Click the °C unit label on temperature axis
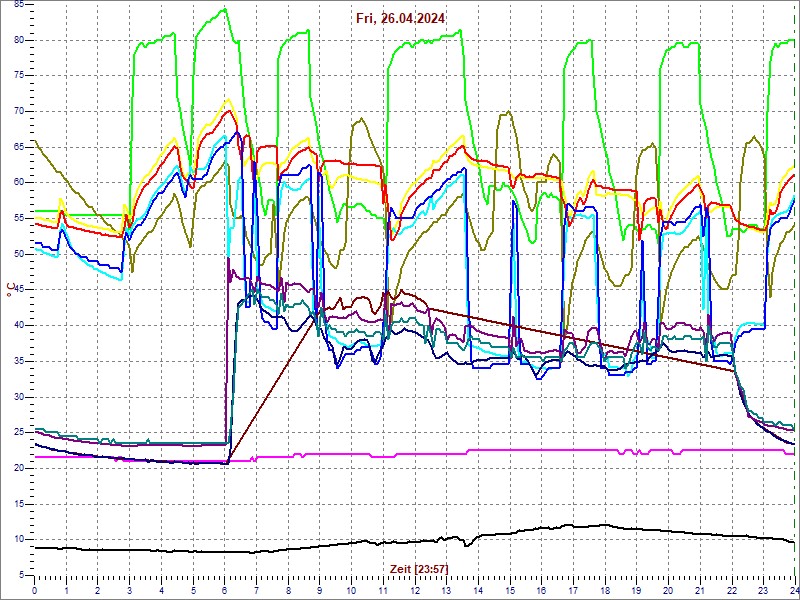800x600 pixels. pos(12,289)
